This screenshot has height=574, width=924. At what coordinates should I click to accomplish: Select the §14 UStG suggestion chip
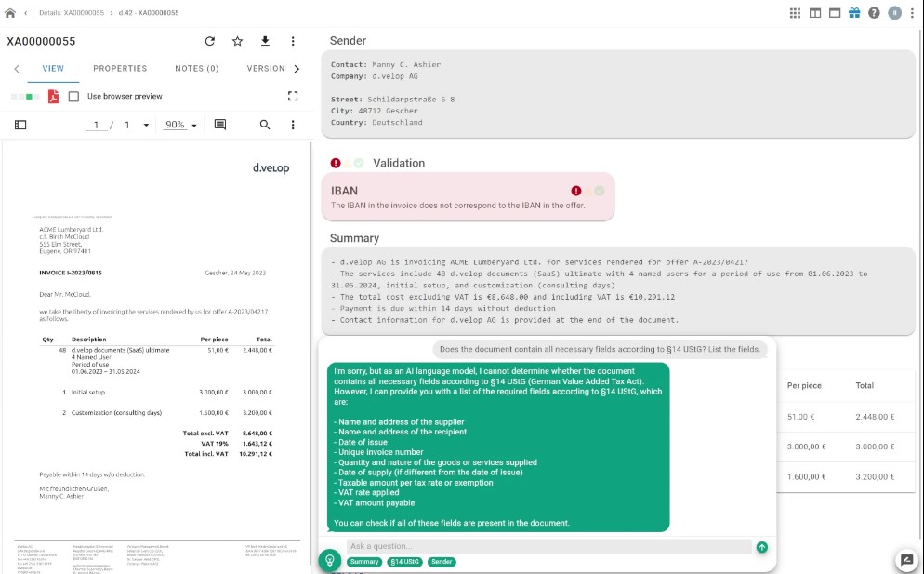pos(405,562)
